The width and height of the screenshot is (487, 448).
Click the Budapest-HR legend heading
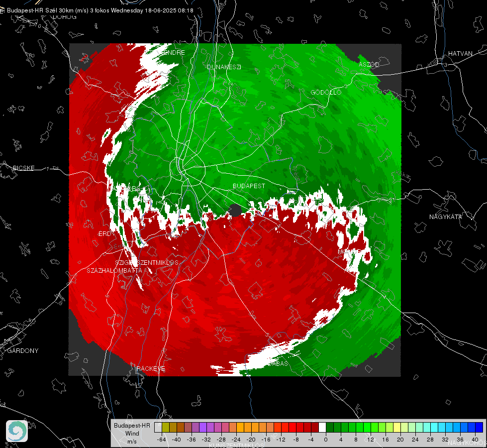[x=132, y=426]
